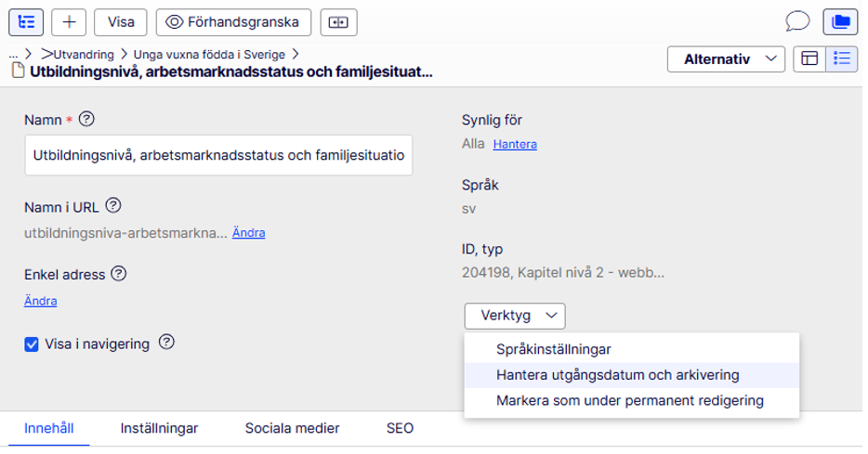Expand the breadcrumb ellipsis
Viewport: 868px width, 454px height.
point(13,55)
